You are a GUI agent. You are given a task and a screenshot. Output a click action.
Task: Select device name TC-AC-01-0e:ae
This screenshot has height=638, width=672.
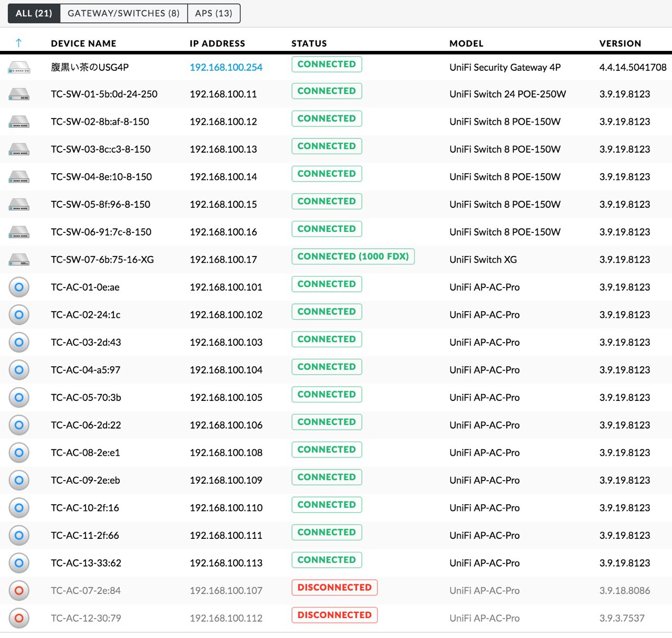click(x=85, y=287)
